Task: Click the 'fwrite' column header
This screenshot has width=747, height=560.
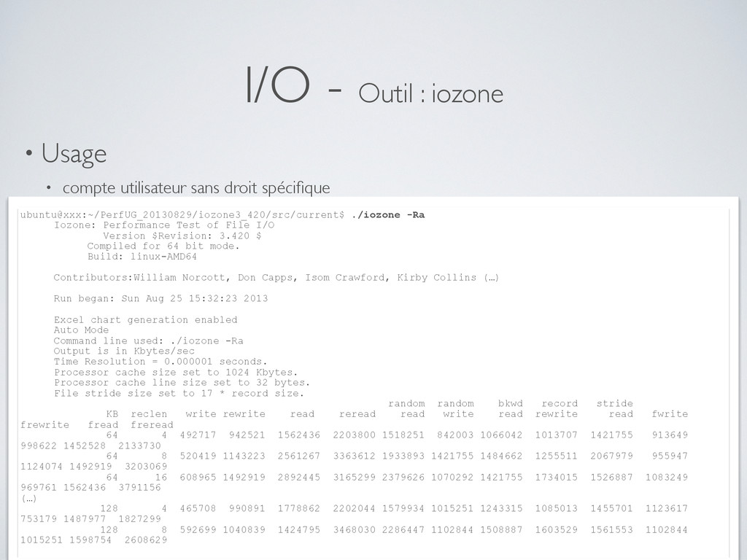Action: click(x=670, y=414)
